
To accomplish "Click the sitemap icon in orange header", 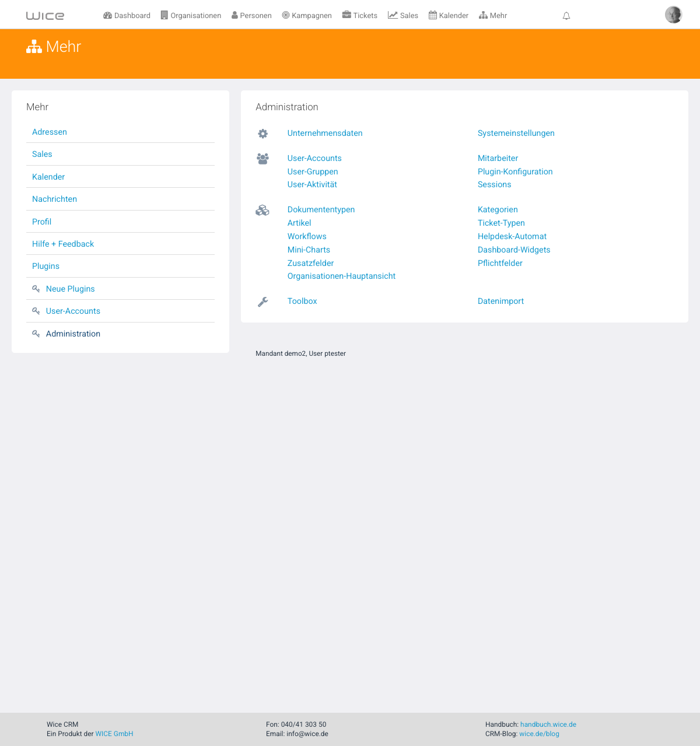I will pos(34,47).
